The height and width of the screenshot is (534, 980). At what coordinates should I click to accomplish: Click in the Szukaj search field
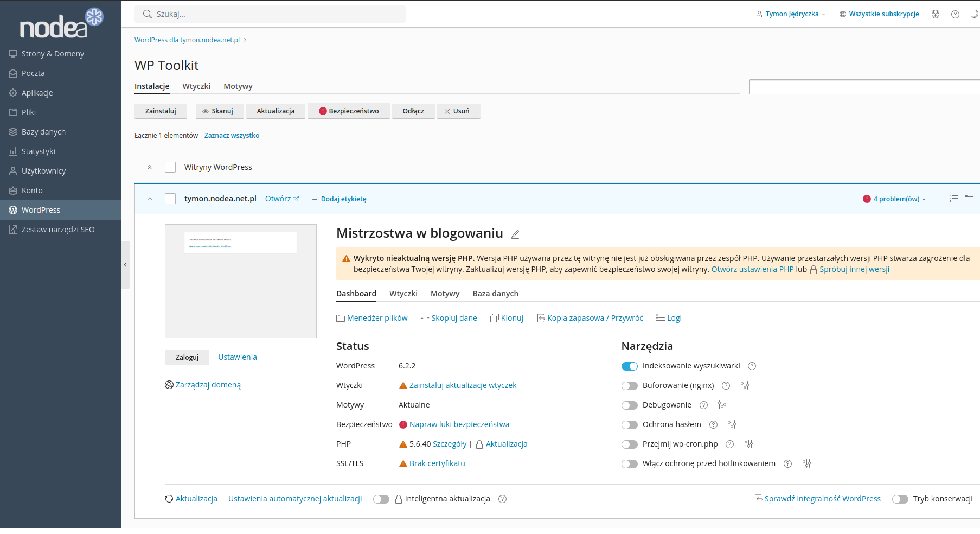270,14
